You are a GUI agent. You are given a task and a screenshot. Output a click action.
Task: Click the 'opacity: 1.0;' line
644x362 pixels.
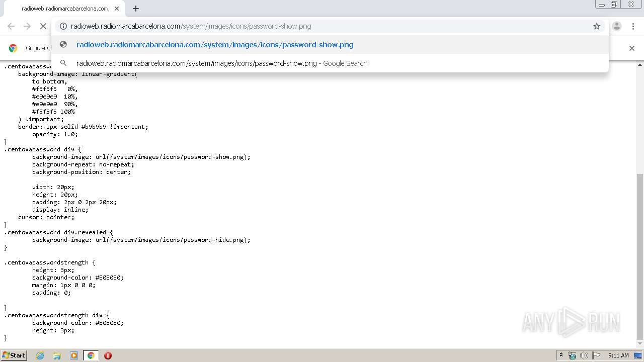(x=55, y=134)
